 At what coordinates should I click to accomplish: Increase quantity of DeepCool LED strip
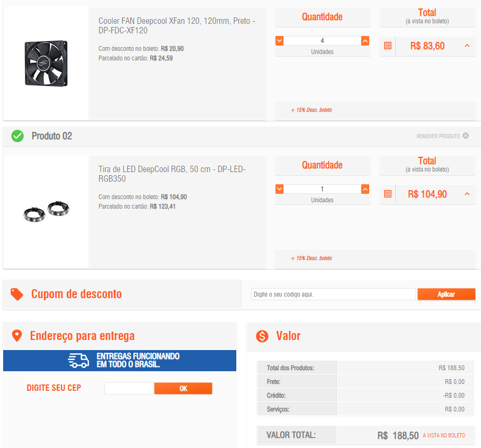(x=365, y=189)
